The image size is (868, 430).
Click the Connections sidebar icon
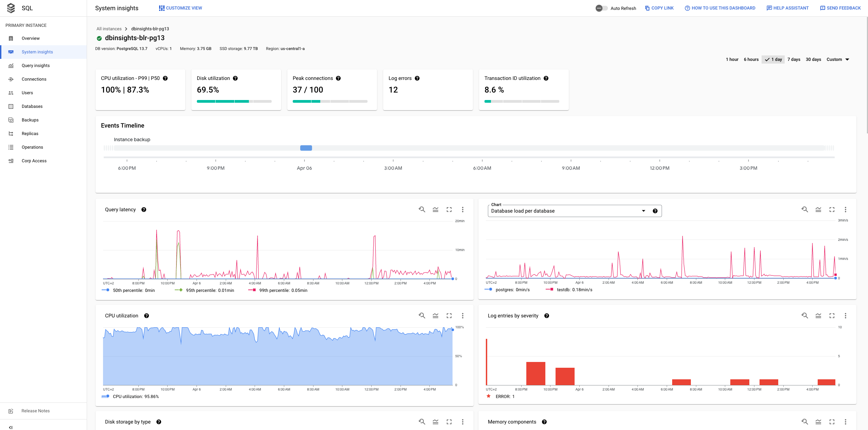point(11,79)
